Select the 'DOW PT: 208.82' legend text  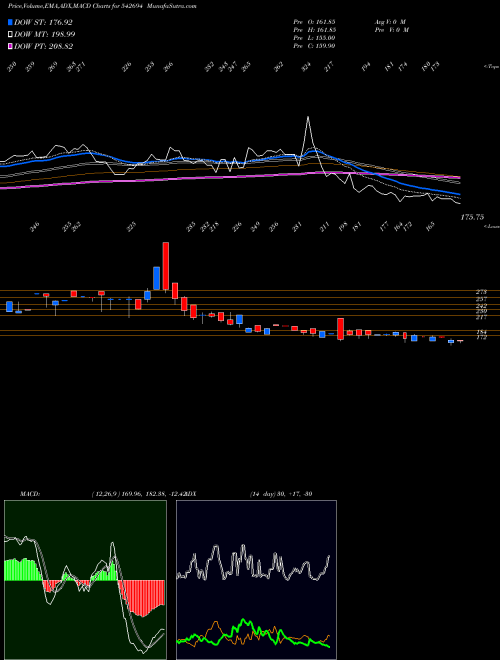pos(44,46)
